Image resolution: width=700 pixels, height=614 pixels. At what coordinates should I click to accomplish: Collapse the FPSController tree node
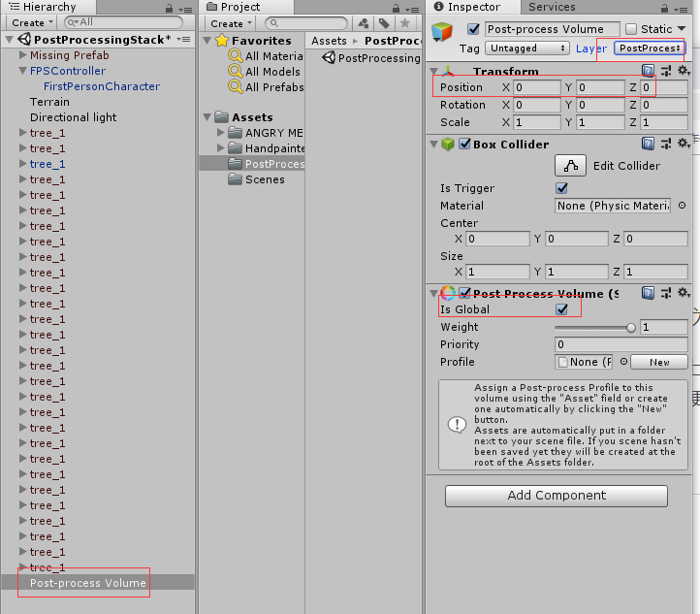23,71
